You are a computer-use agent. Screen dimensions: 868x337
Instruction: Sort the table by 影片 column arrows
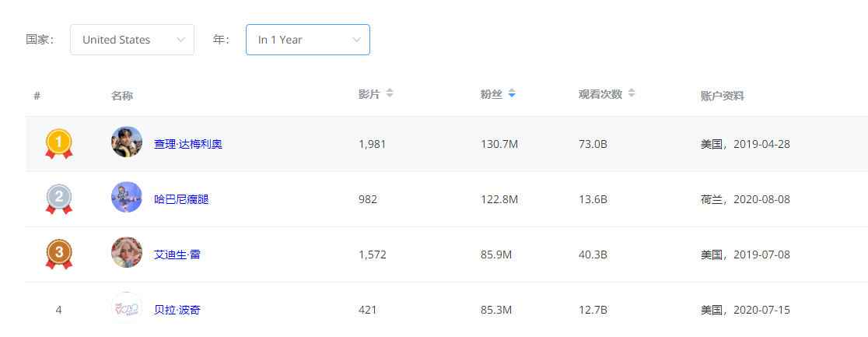pos(390,93)
